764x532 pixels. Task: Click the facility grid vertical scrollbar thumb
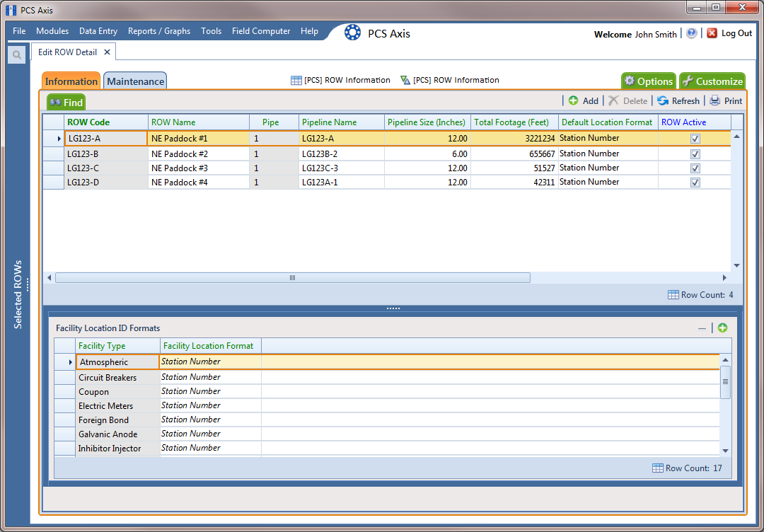pyautogui.click(x=725, y=382)
